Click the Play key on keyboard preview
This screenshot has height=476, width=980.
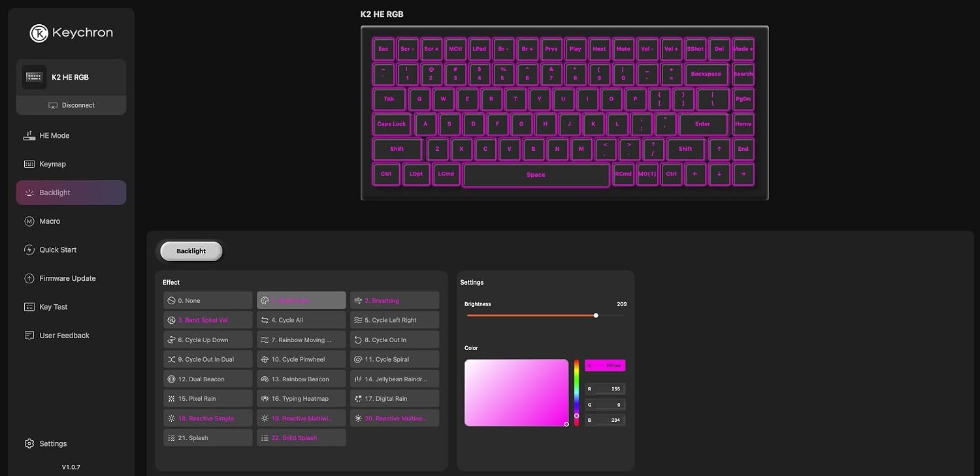tap(575, 49)
